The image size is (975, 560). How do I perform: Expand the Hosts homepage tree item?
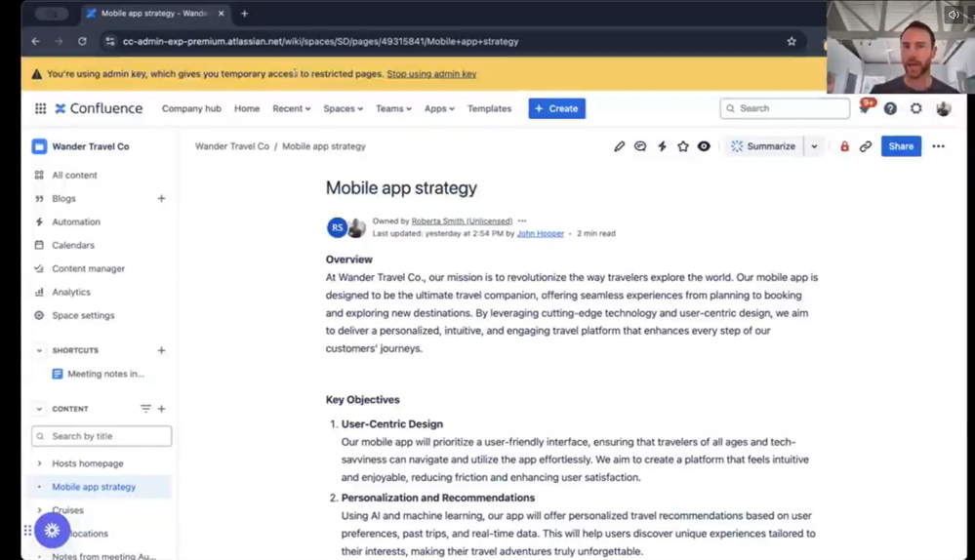39,463
